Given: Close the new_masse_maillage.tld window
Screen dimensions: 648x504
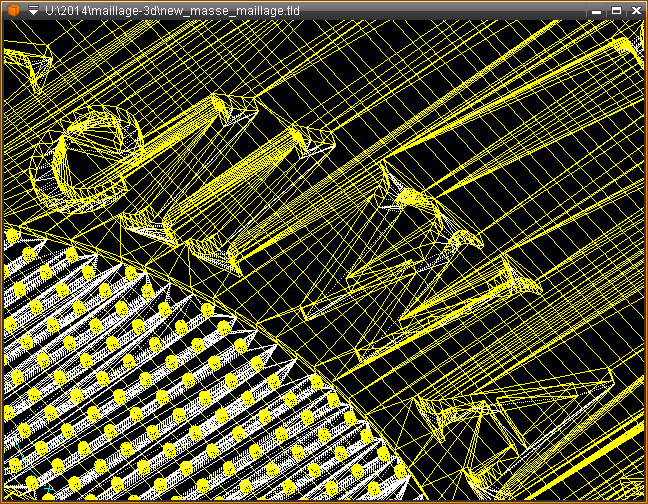Looking at the screenshot, I should coord(634,10).
